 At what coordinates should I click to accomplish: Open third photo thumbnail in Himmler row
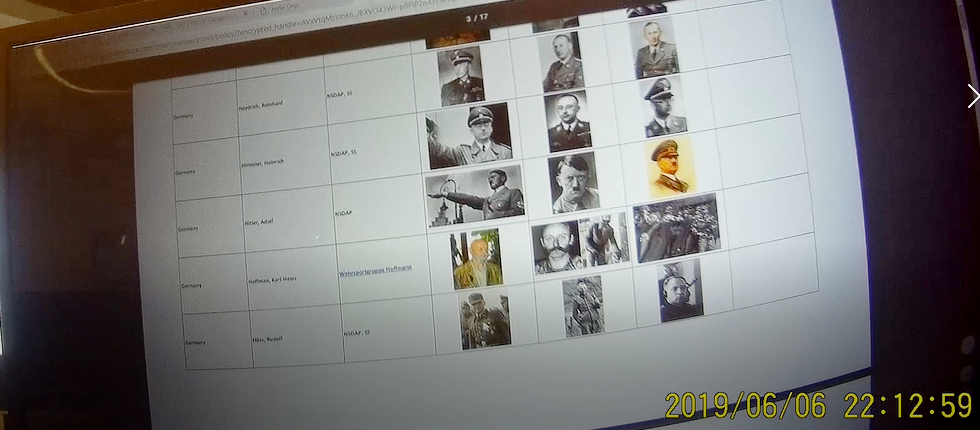click(664, 106)
